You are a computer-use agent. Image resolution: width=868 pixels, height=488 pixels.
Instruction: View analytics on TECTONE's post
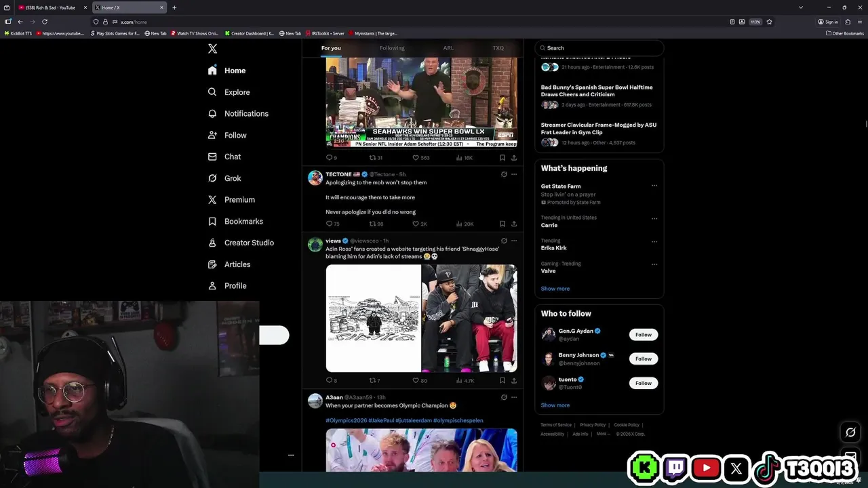(465, 224)
